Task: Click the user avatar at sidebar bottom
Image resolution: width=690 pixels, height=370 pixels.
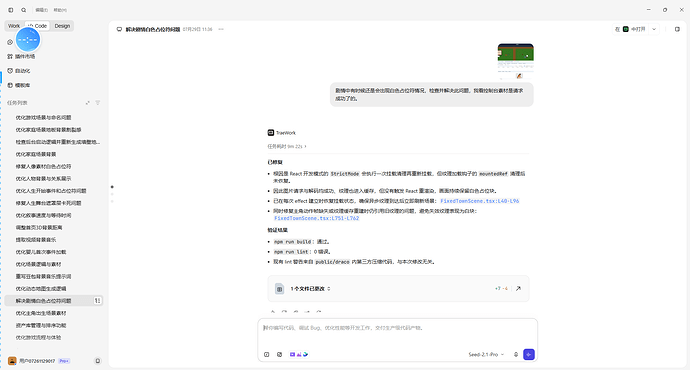Action: coord(12,361)
